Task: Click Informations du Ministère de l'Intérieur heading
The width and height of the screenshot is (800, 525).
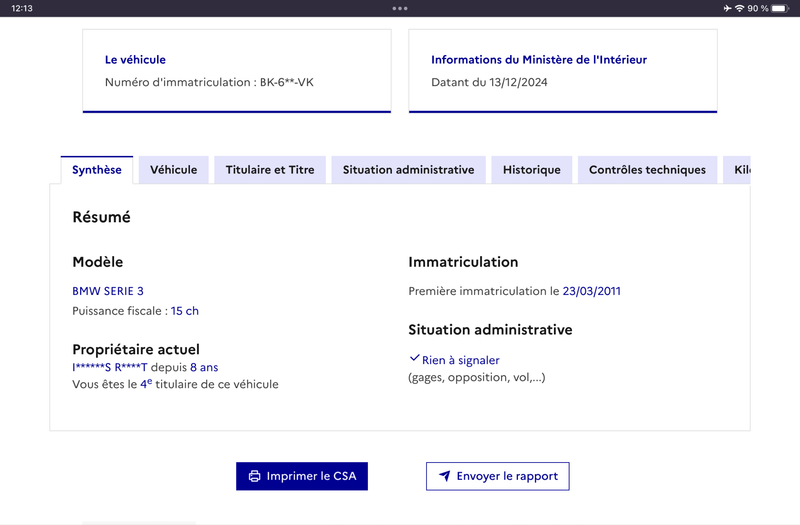Action: [x=539, y=60]
